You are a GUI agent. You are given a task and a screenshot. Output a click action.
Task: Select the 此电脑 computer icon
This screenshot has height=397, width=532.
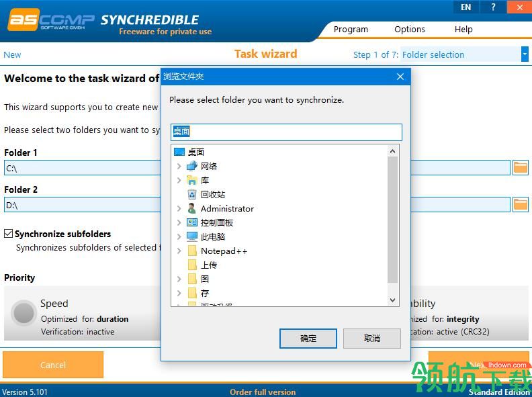191,236
